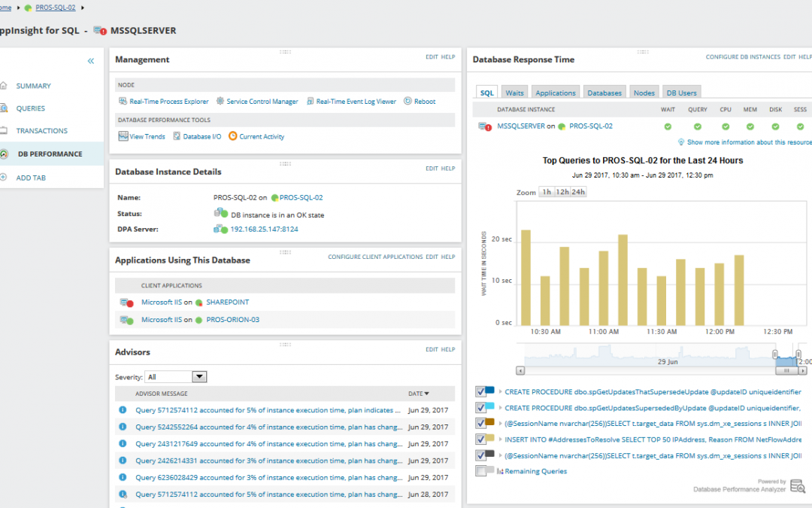Click the WAIT status green check icon
Viewport: 812px width, 508px height.
tap(668, 126)
